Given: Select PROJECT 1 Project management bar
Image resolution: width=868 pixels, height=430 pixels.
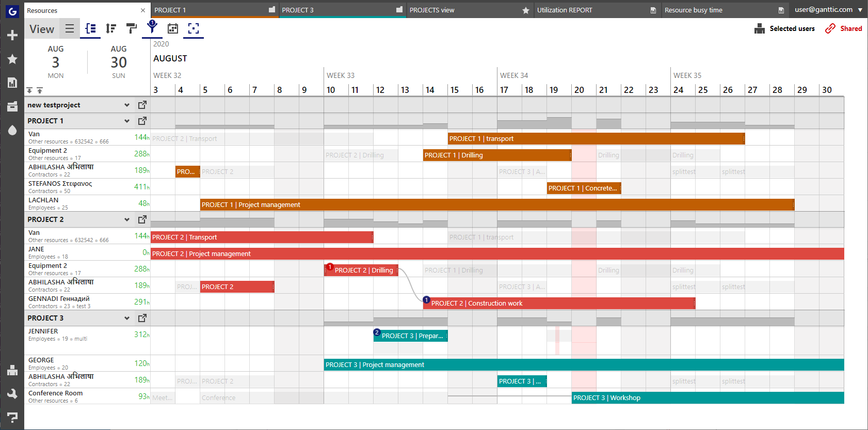Looking at the screenshot, I should [x=497, y=204].
